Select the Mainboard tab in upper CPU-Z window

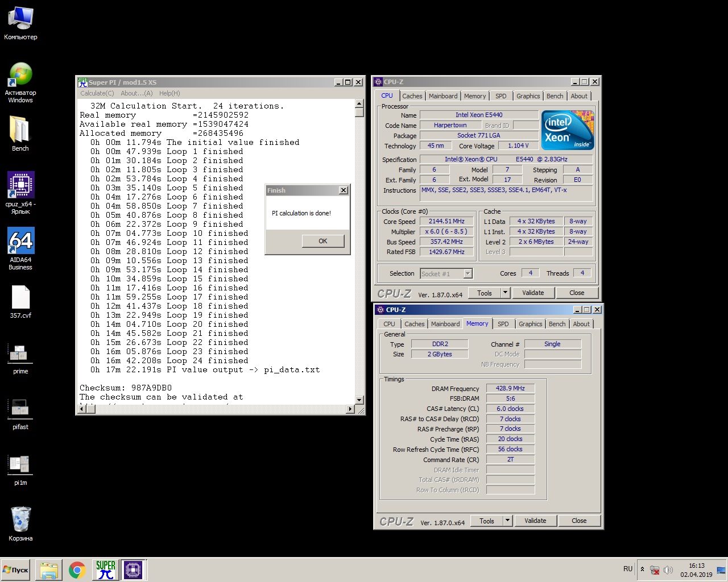pyautogui.click(x=443, y=96)
